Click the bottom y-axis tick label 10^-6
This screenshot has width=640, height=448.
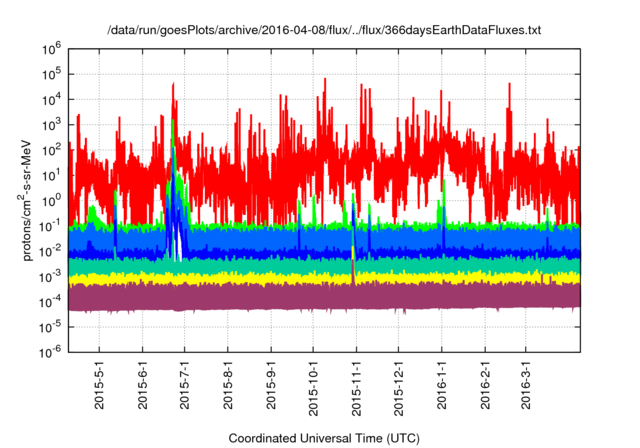(x=51, y=350)
